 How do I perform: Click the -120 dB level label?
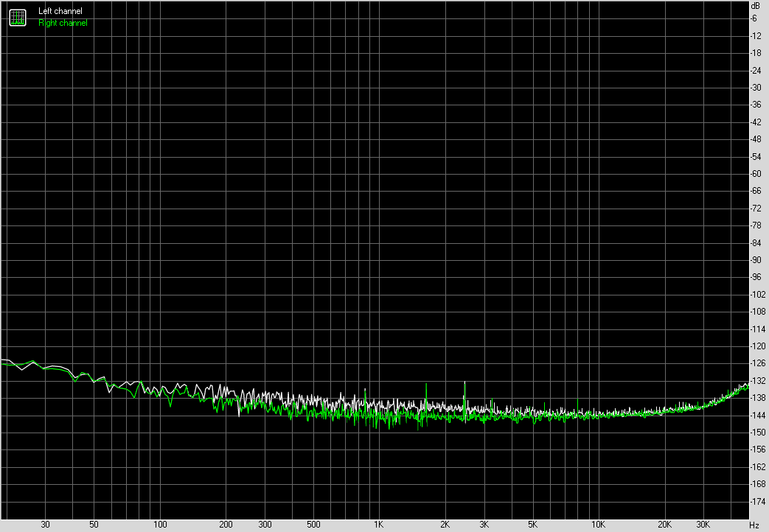(x=756, y=346)
